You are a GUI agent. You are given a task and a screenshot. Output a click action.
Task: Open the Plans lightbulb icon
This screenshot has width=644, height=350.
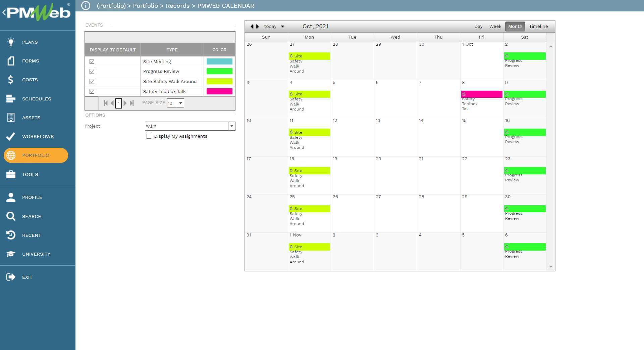click(x=11, y=42)
